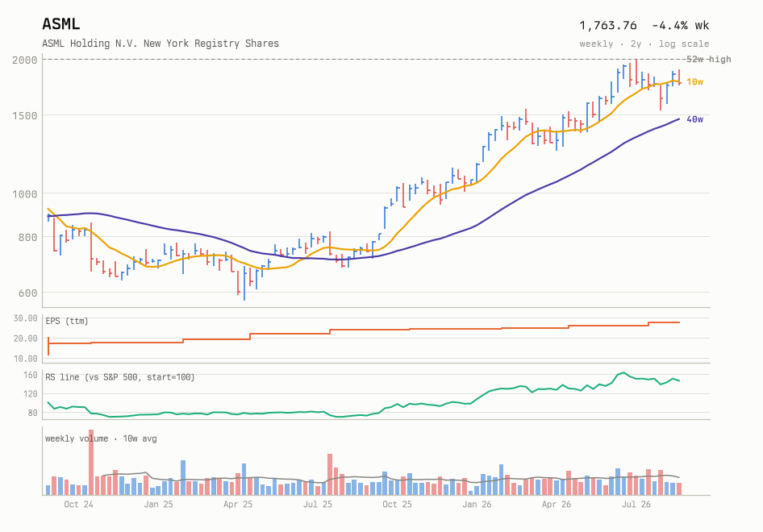The height and width of the screenshot is (532, 763).
Task: Click the 800 price axis label
Action: [27, 237]
